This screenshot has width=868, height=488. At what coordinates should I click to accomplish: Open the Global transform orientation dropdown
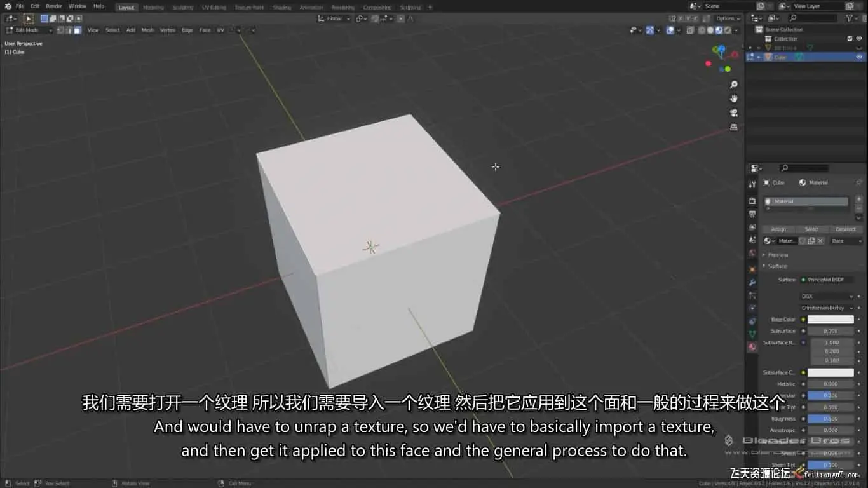334,18
